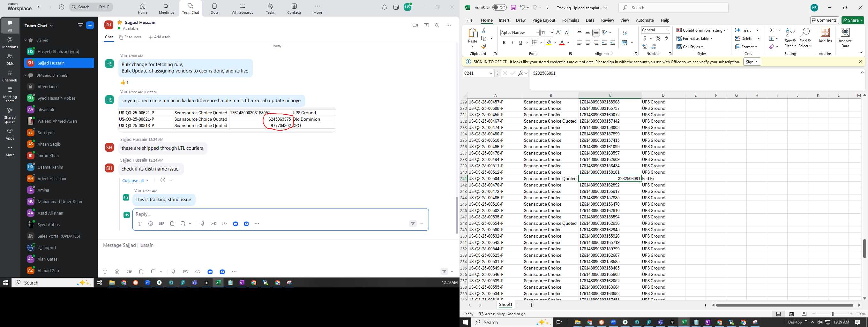
Task: Open Font Color picker in Excel
Action: tap(562, 42)
